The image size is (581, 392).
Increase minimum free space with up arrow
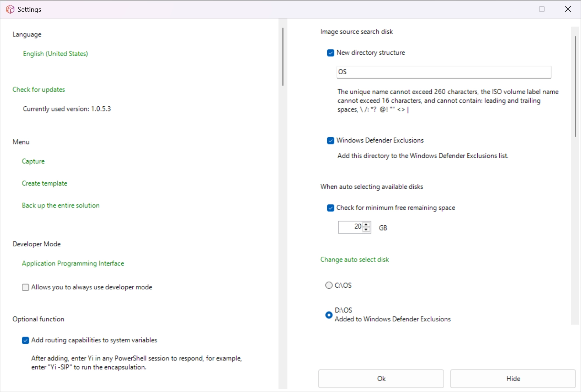pos(366,224)
